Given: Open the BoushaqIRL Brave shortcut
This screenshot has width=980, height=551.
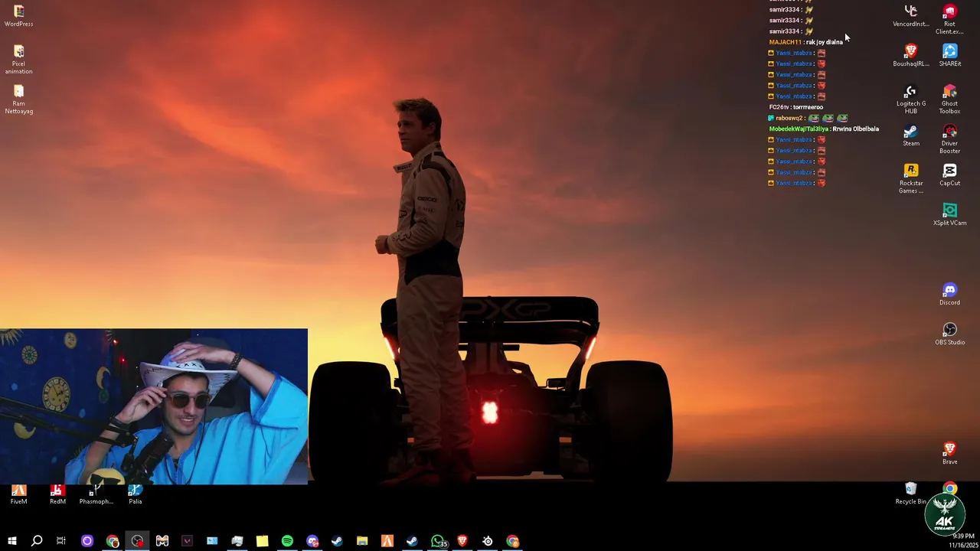Looking at the screenshot, I should pos(911,56).
